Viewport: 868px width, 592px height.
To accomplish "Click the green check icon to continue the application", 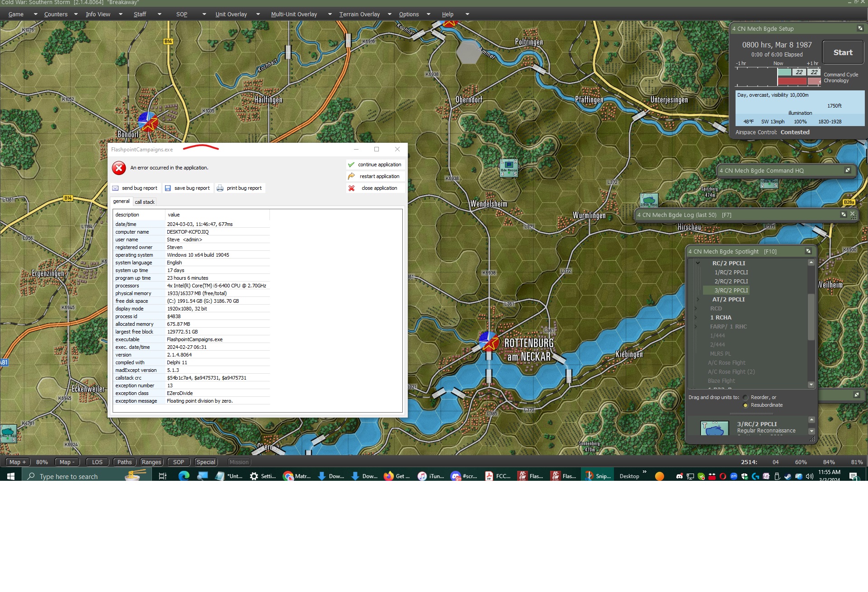I will 351,164.
